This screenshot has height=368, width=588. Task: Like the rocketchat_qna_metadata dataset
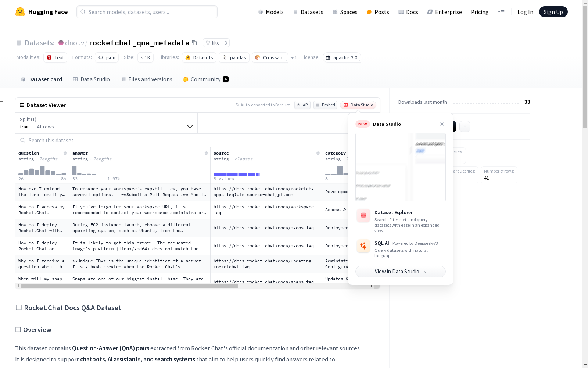coord(212,43)
